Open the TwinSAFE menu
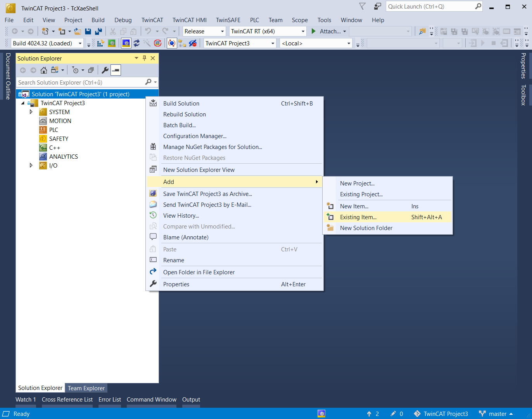This screenshot has height=419, width=532. click(x=228, y=20)
